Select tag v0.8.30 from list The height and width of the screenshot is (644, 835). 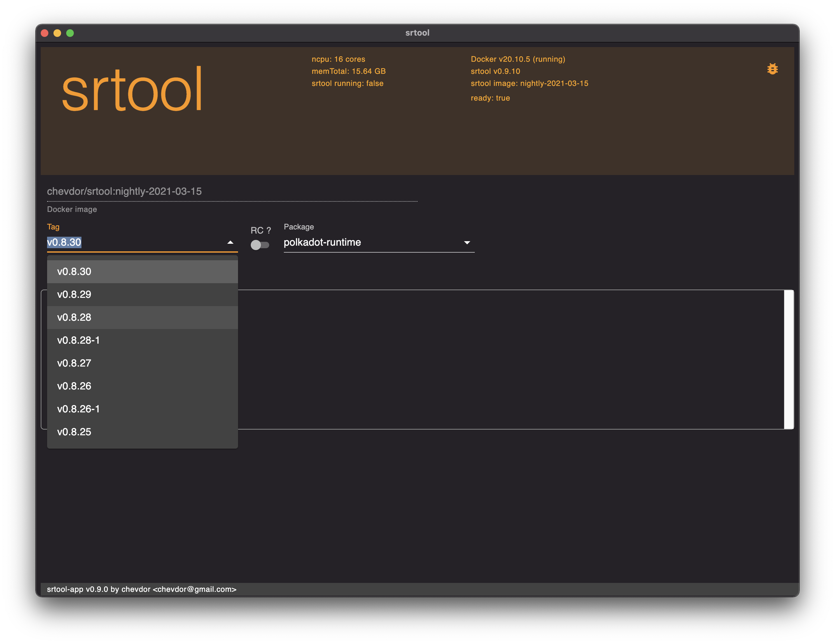[x=142, y=271]
